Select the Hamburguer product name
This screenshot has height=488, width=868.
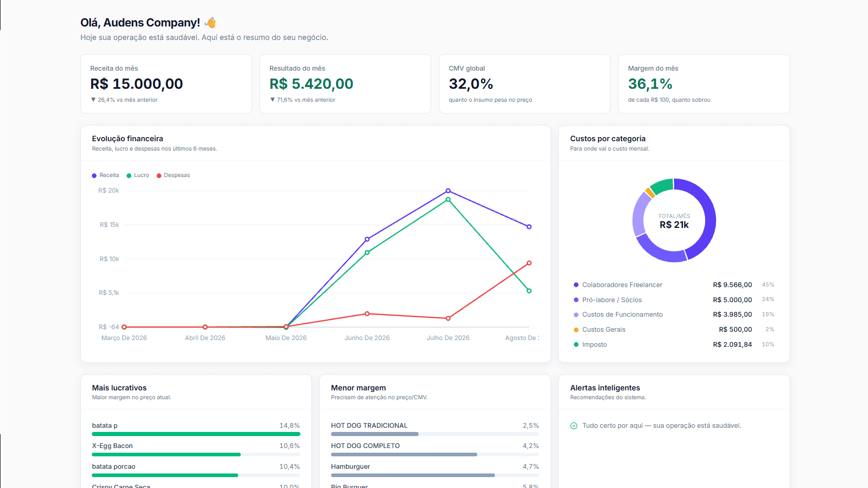(x=351, y=467)
